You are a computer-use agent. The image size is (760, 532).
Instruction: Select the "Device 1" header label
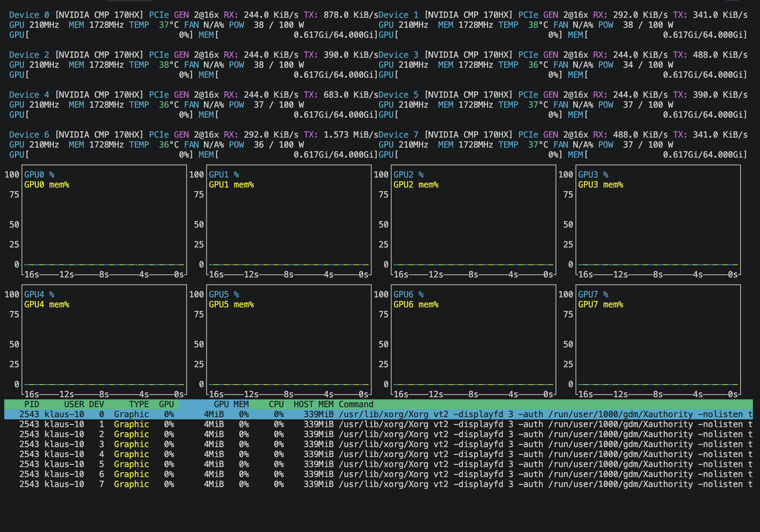point(399,15)
